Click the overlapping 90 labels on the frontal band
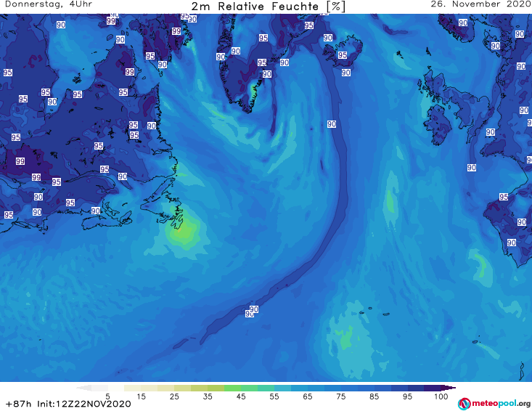 [x=252, y=312]
